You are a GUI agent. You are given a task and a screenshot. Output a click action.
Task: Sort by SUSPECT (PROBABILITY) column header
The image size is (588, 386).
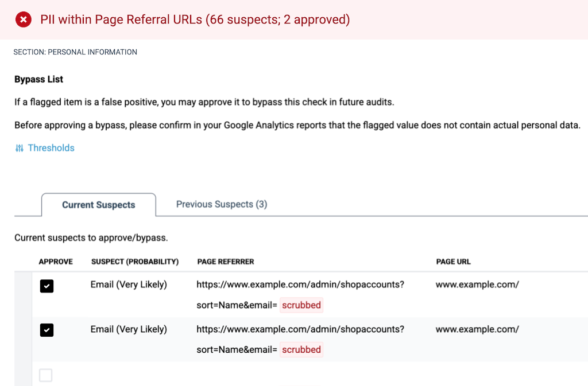pyautogui.click(x=135, y=262)
